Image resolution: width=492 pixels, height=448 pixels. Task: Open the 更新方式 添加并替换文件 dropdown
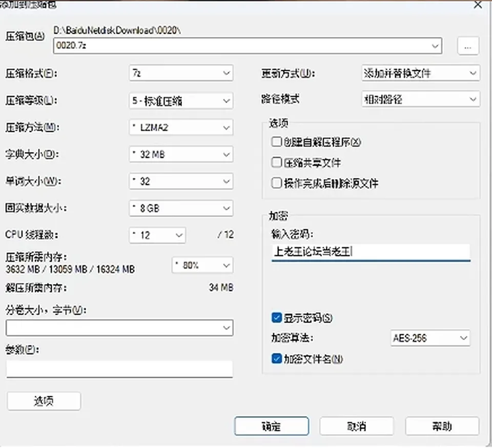pyautogui.click(x=420, y=73)
